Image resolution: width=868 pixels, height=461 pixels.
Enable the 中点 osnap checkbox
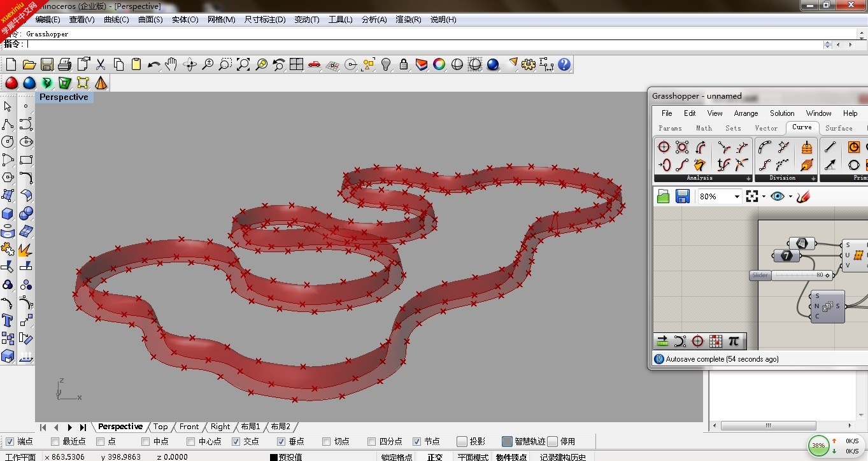[145, 441]
